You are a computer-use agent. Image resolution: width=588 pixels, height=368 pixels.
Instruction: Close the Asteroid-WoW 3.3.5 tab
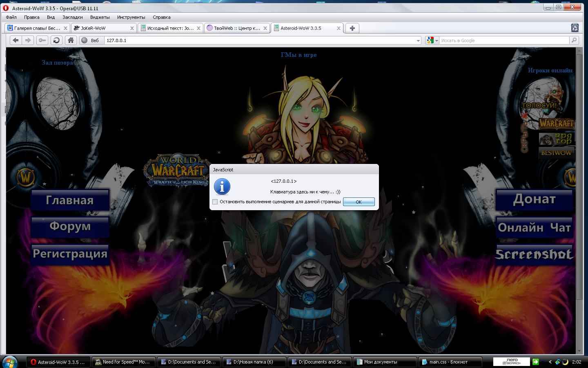[x=339, y=28]
